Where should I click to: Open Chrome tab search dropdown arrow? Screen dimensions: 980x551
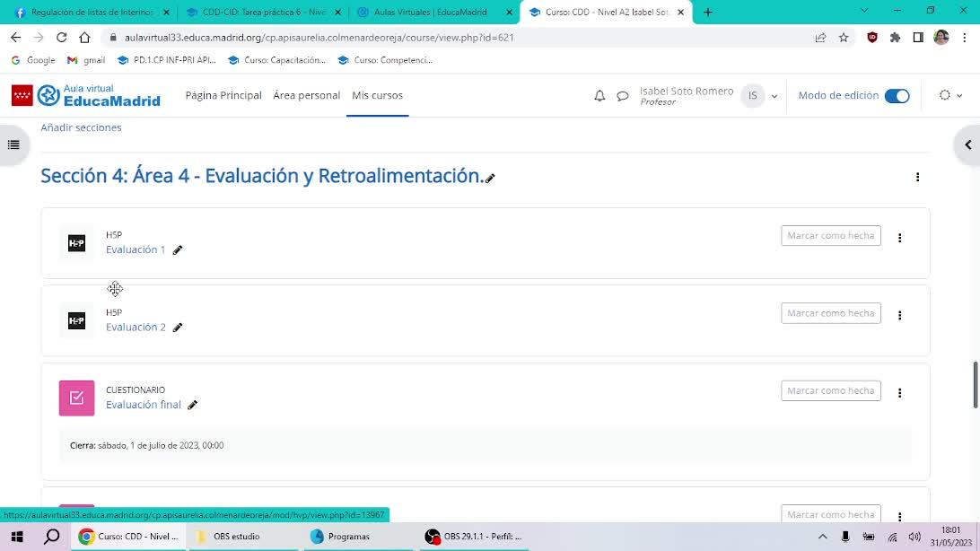point(863,11)
